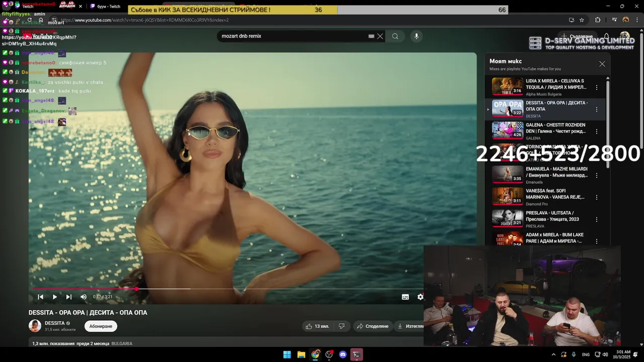Viewport: 644px width, 362px height.
Task: Open the DESSITA channel name link
Action: [x=54, y=323]
